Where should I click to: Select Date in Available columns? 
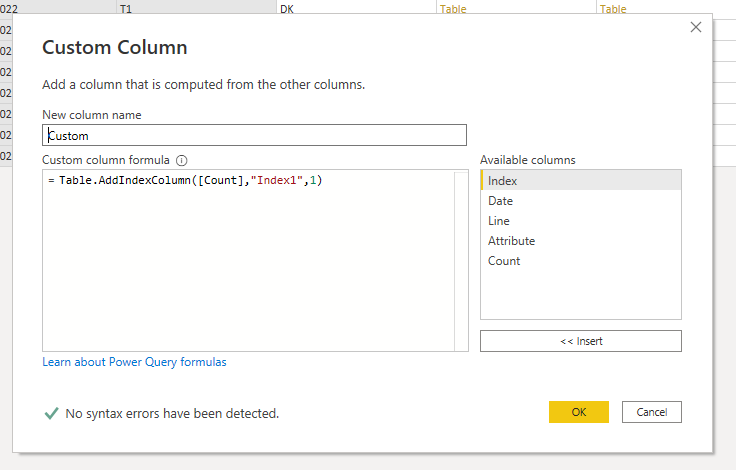click(581, 201)
